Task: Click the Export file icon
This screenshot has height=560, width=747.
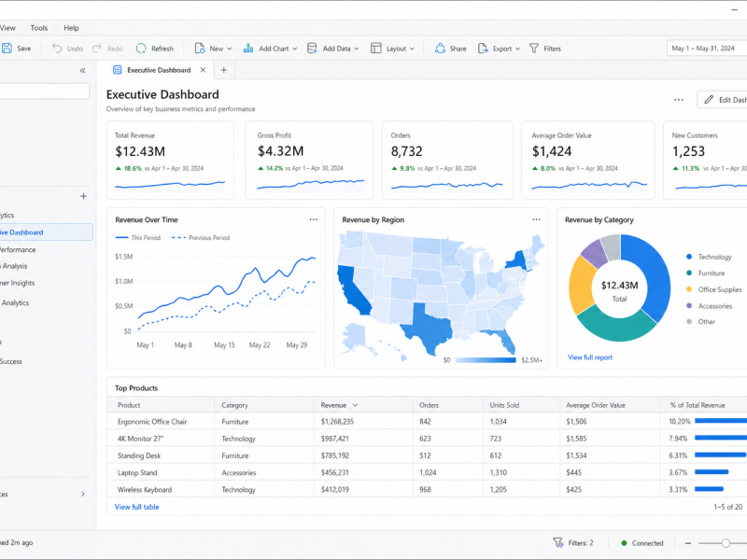Action: click(483, 49)
